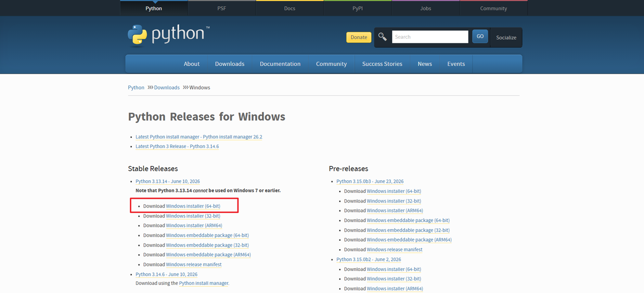
Task: Open Python 3.13.14 June 10, 2026 release
Action: (168, 181)
